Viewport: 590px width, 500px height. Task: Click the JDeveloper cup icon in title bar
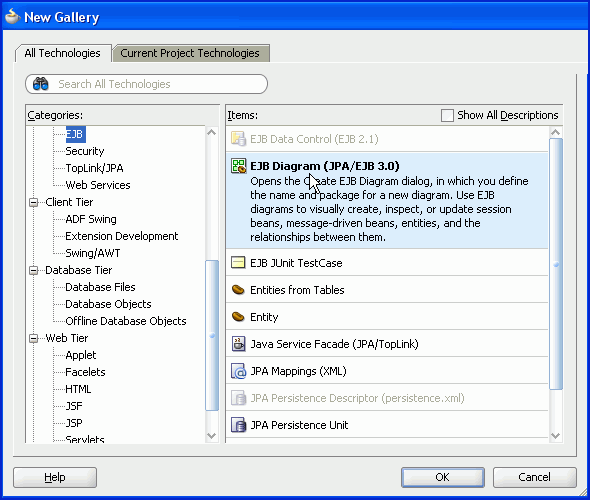(x=12, y=17)
